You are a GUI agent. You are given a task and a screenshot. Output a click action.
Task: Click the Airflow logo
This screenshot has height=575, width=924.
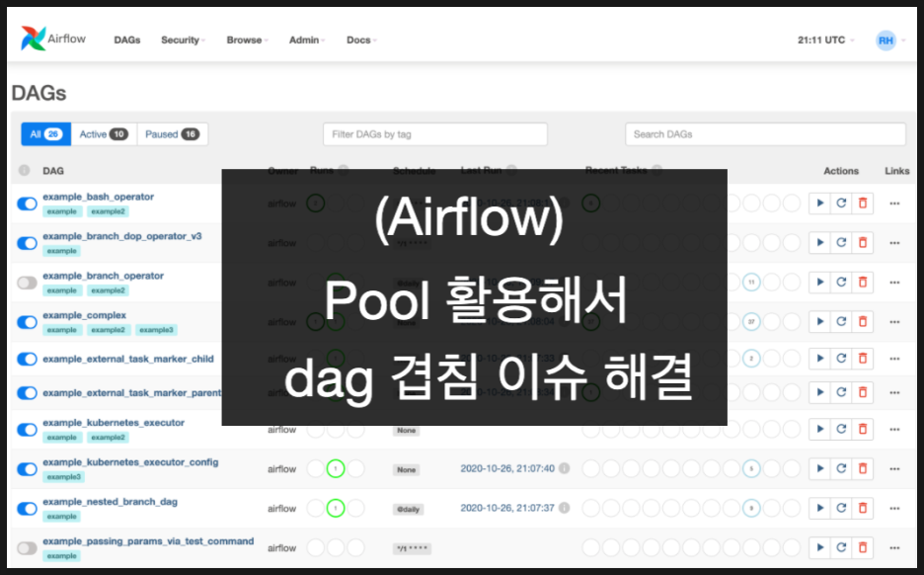53,39
